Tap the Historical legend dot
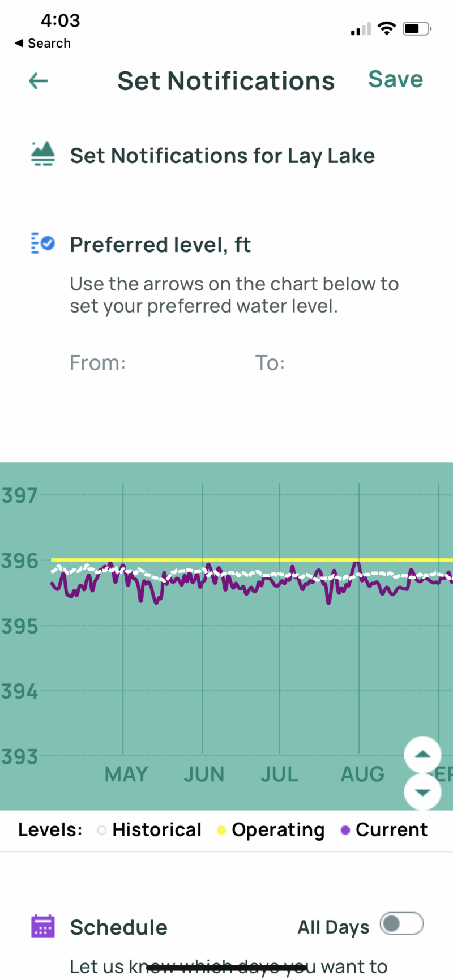This screenshot has height=980, width=453. pos(102,831)
